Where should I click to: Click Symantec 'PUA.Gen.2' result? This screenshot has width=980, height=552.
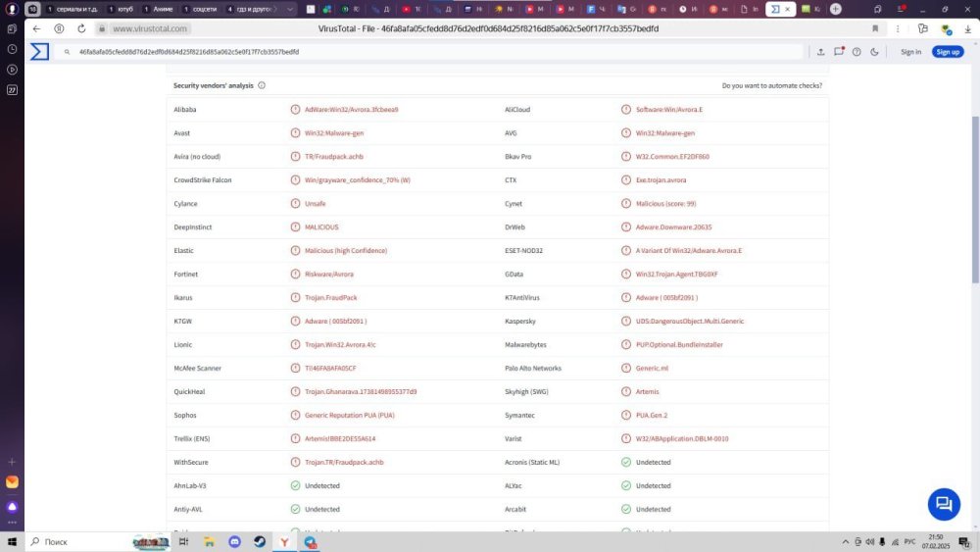(x=652, y=415)
